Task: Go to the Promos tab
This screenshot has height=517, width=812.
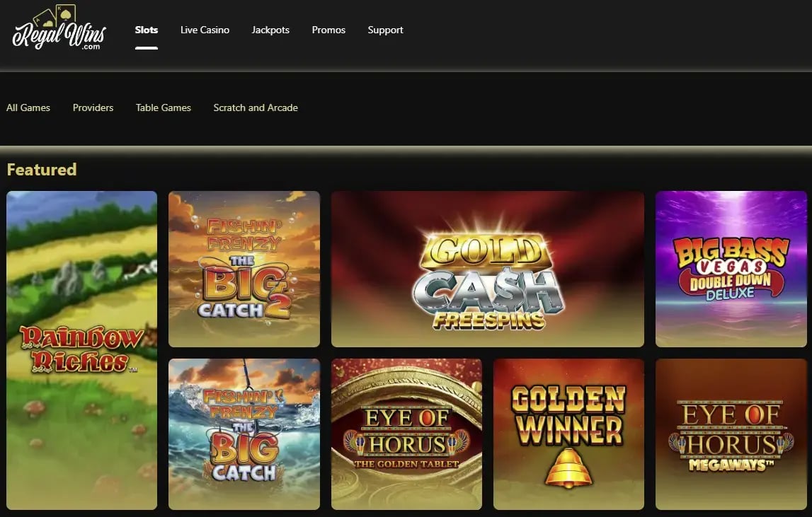Action: 328,30
